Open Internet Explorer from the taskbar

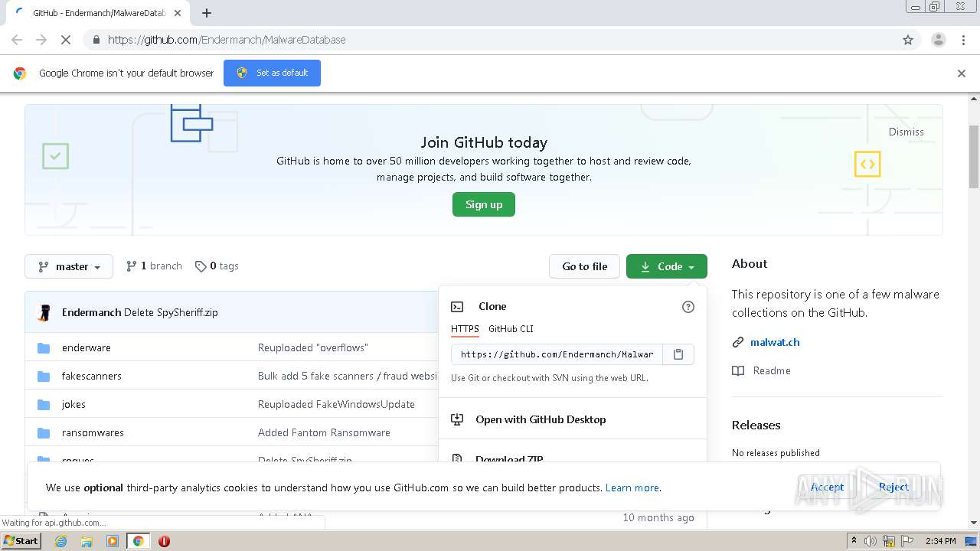pos(61,541)
